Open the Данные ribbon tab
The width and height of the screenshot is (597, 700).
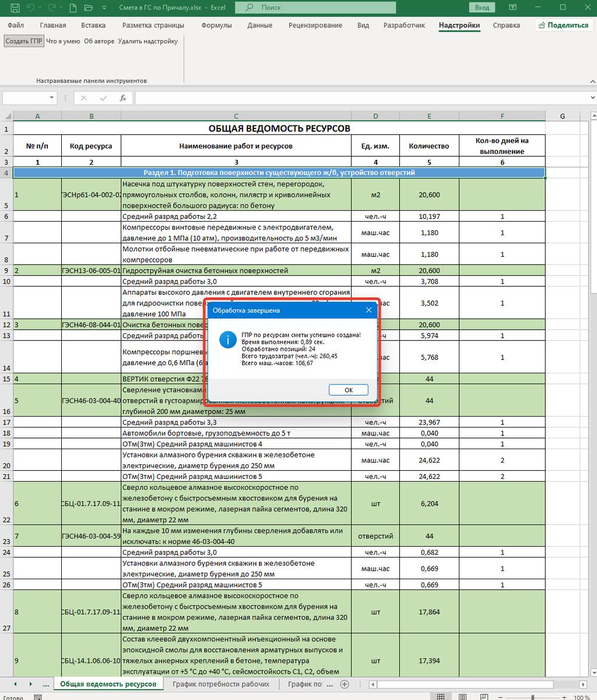(x=259, y=26)
